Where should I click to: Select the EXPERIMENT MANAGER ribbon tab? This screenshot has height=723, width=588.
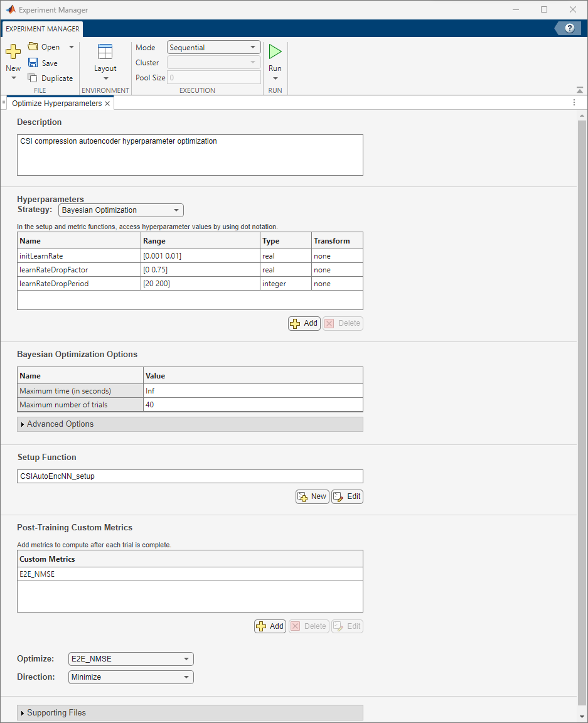[41, 28]
